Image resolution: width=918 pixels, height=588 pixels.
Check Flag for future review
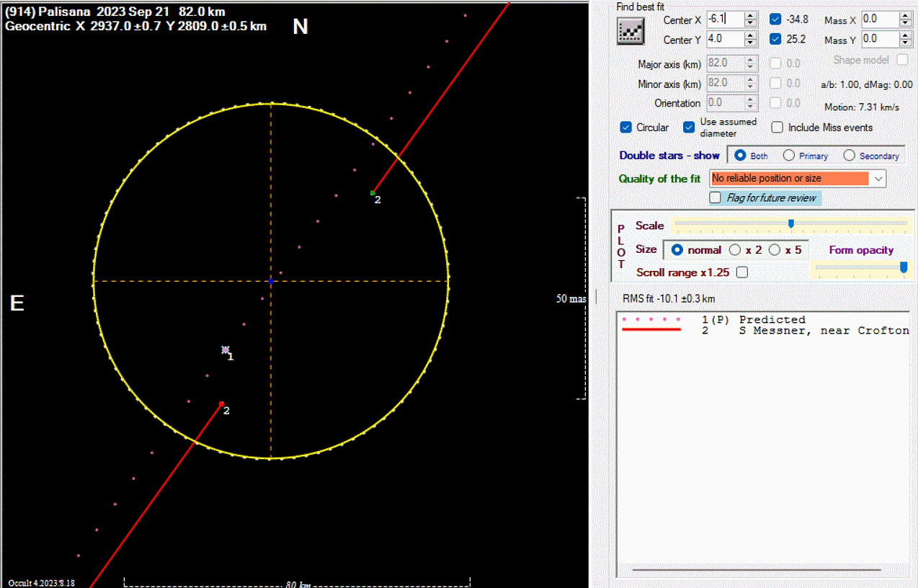716,197
